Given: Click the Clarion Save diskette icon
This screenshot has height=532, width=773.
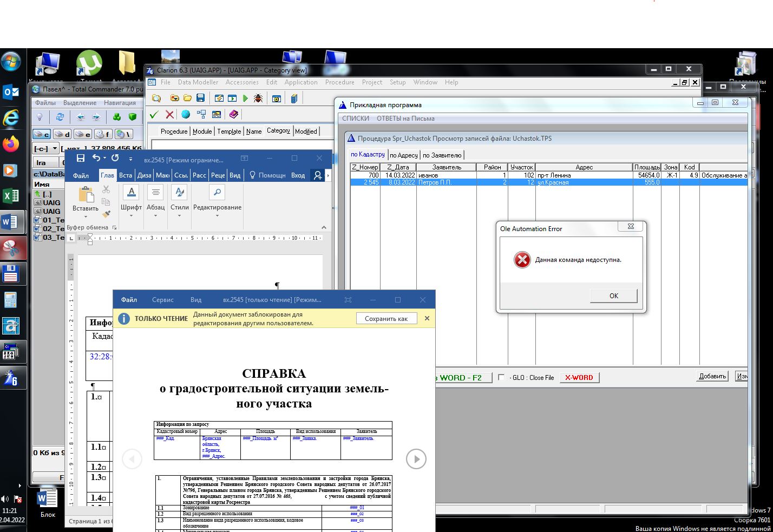Looking at the screenshot, I should 200,98.
